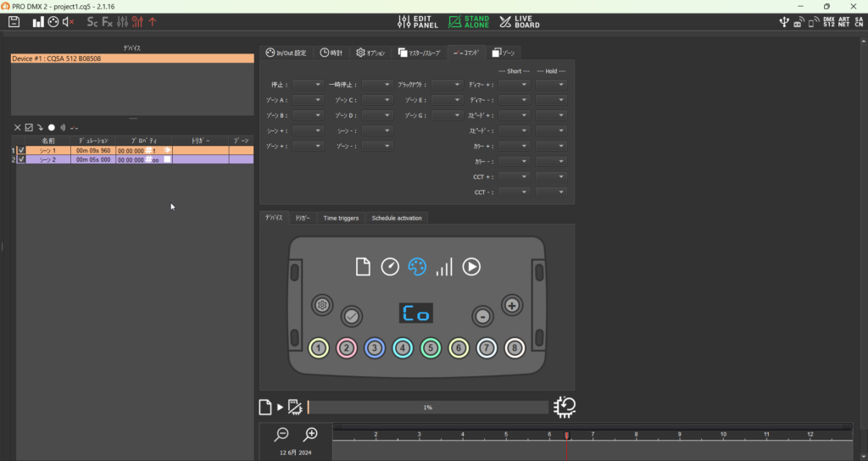
Task: Uncheck the checkbox for シーン 1
Action: pyautogui.click(x=21, y=150)
